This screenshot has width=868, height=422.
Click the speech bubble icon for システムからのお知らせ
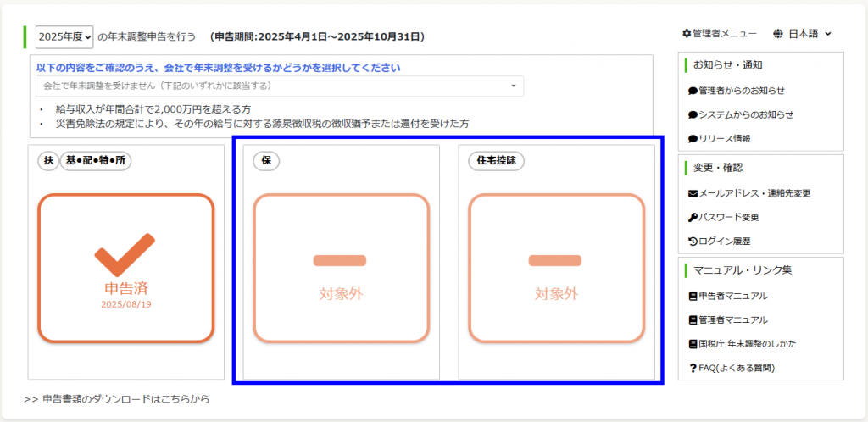coord(693,115)
